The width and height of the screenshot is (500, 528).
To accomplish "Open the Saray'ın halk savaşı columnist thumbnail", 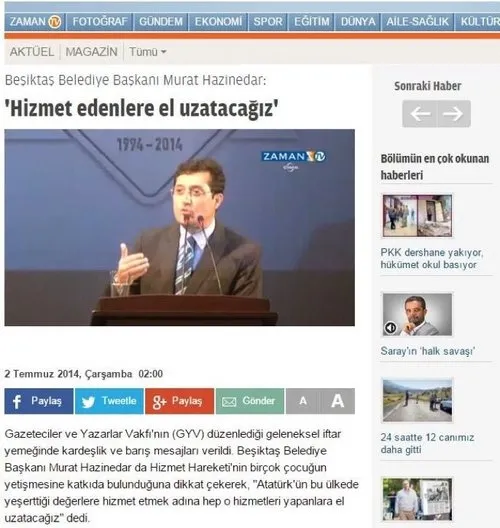I will pos(418,315).
